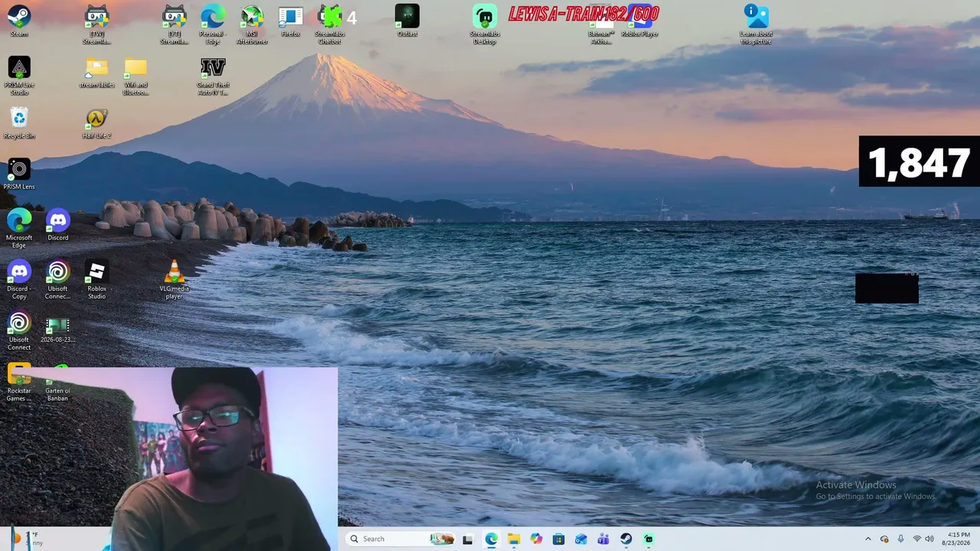Click the 'Learn about this picture' icon
The height and width of the screenshot is (551, 980).
pos(756,24)
